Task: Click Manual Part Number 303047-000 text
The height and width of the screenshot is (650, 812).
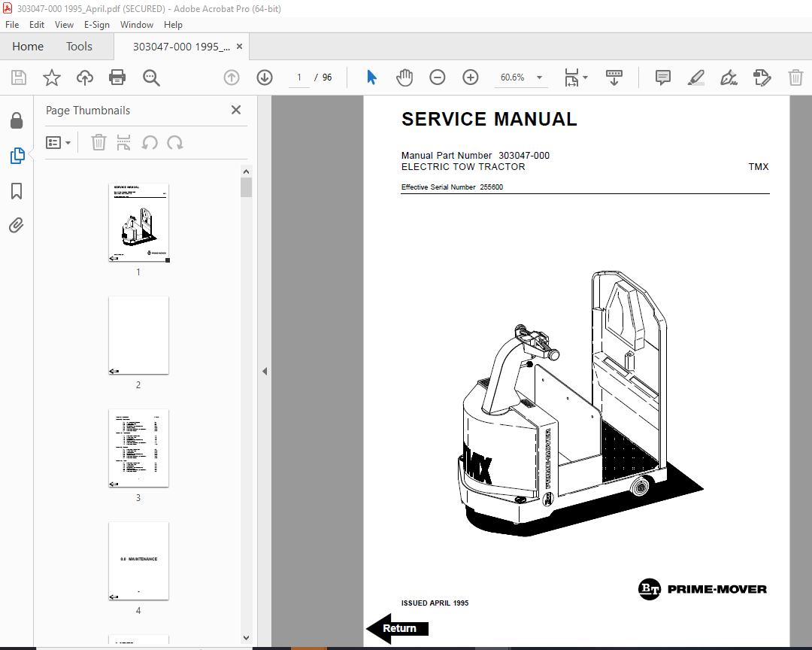Action: [x=475, y=156]
